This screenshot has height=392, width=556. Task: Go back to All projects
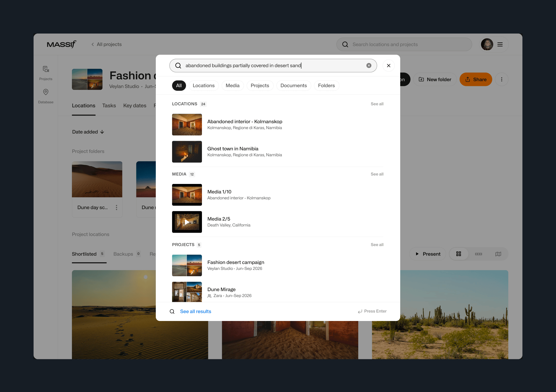click(x=106, y=44)
